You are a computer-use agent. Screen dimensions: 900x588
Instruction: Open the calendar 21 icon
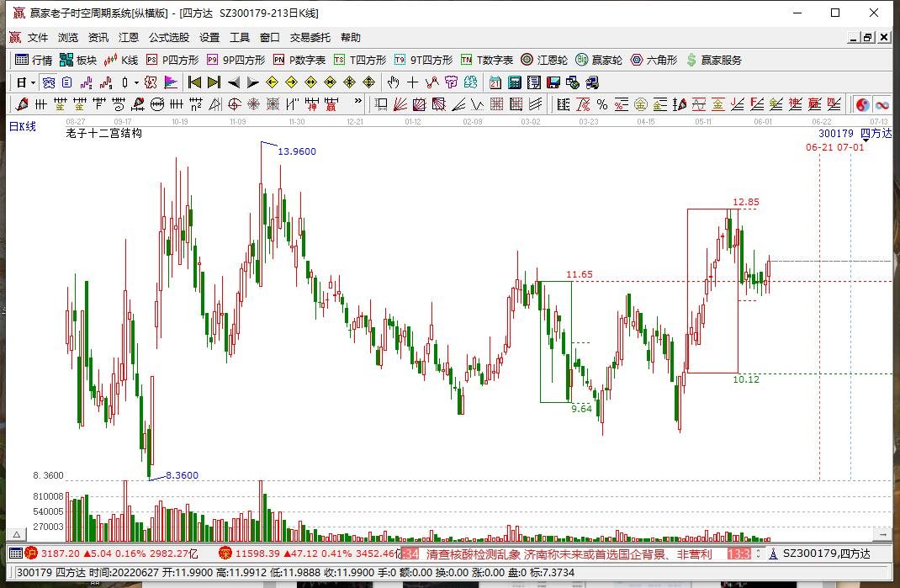(x=495, y=82)
